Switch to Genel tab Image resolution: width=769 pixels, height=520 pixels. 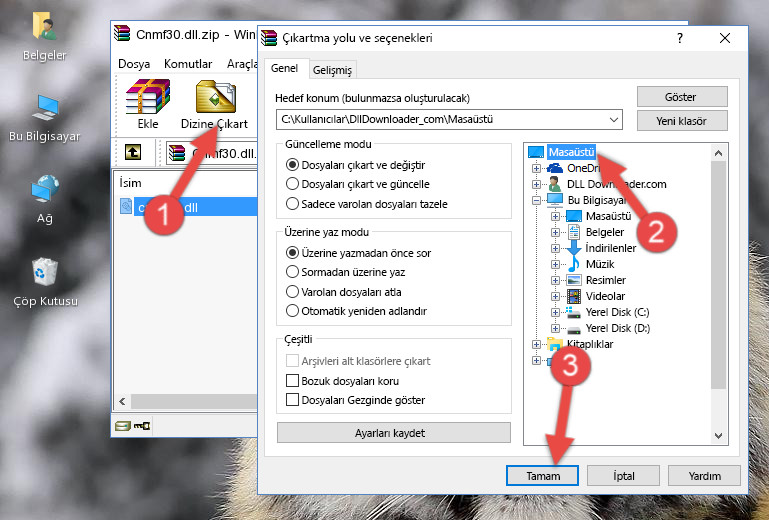click(x=284, y=69)
